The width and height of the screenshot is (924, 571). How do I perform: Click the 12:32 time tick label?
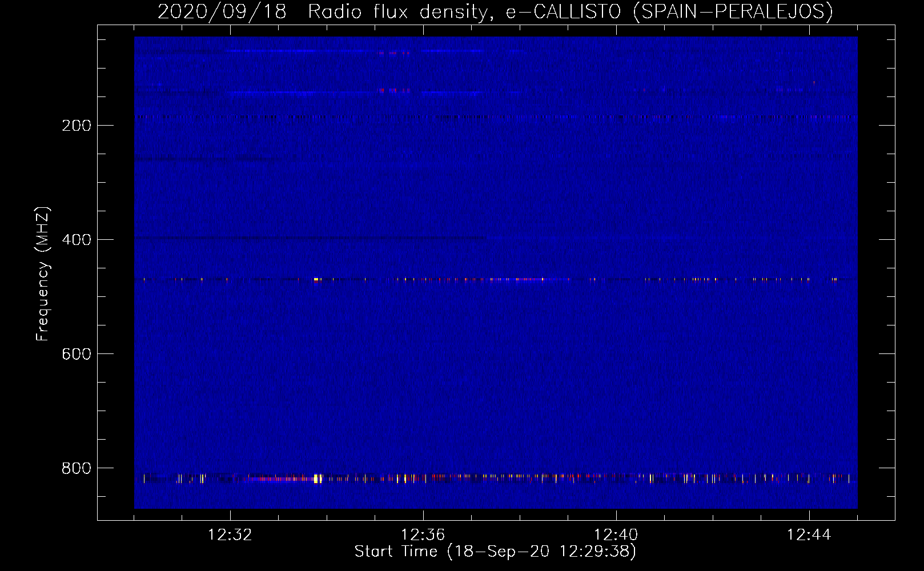(230, 535)
